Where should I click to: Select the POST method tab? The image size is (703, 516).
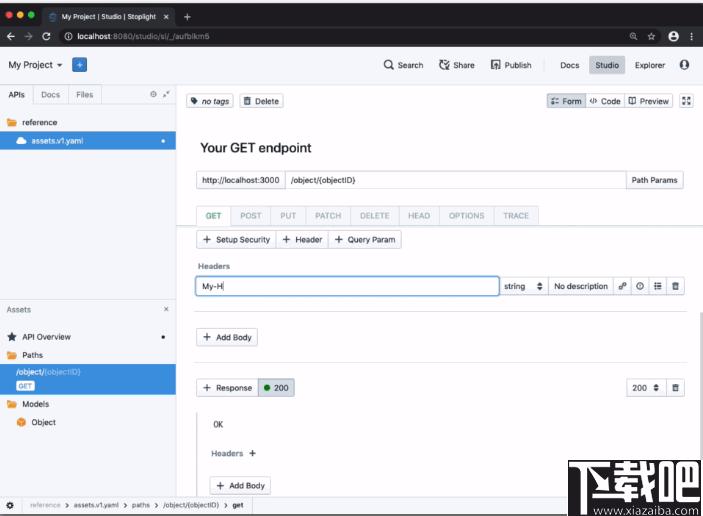pos(251,216)
